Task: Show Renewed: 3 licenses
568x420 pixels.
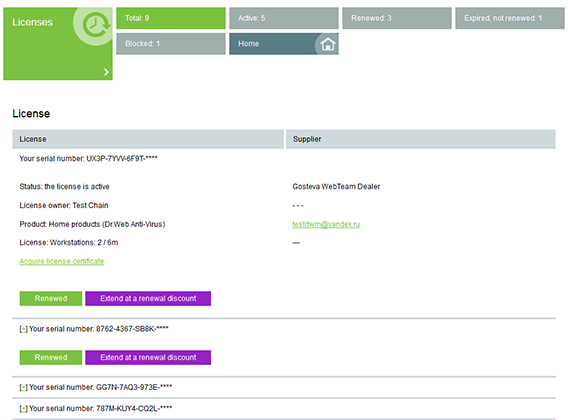Action: [x=397, y=18]
